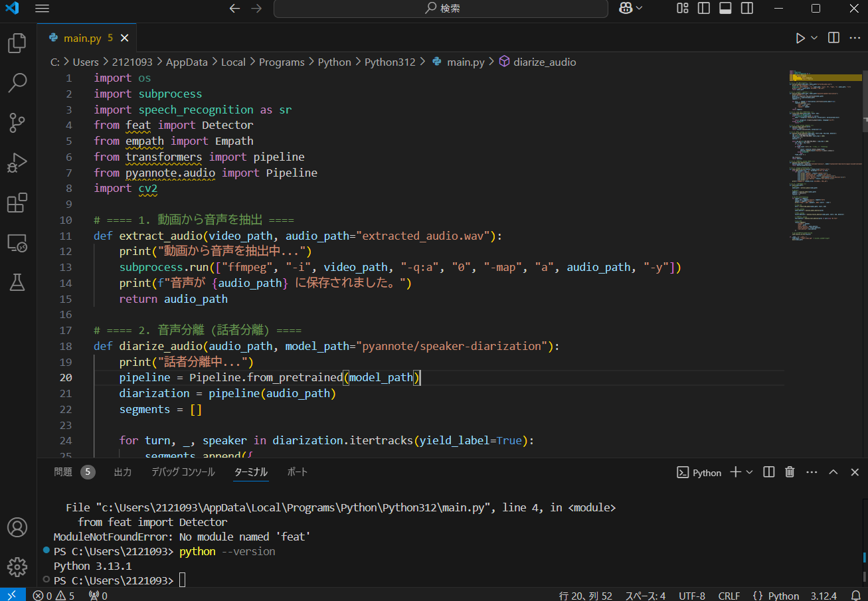This screenshot has width=868, height=601.
Task: Close the main.py editor tab
Action: 124,38
